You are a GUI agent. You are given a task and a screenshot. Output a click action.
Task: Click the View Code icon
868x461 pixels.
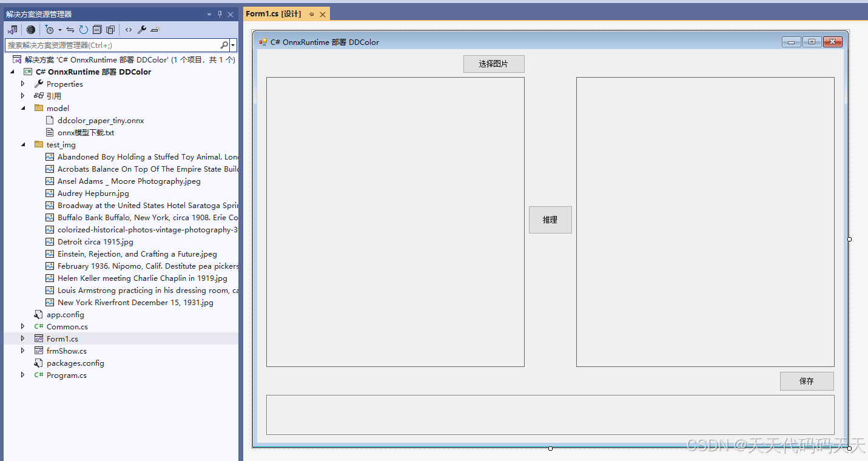(x=129, y=30)
